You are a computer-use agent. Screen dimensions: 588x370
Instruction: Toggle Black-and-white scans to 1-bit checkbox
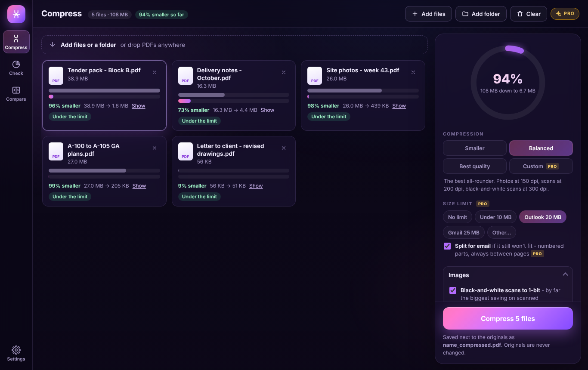(x=453, y=290)
